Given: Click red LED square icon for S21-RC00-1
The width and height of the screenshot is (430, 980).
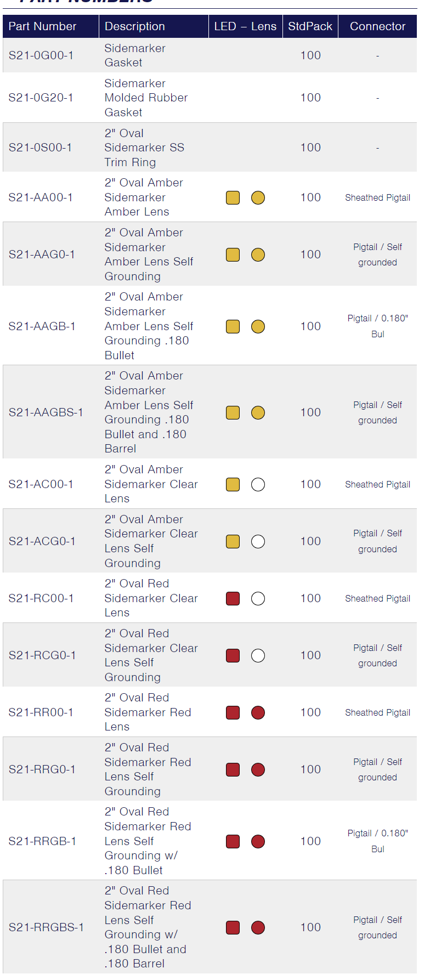Looking at the screenshot, I should (x=233, y=598).
